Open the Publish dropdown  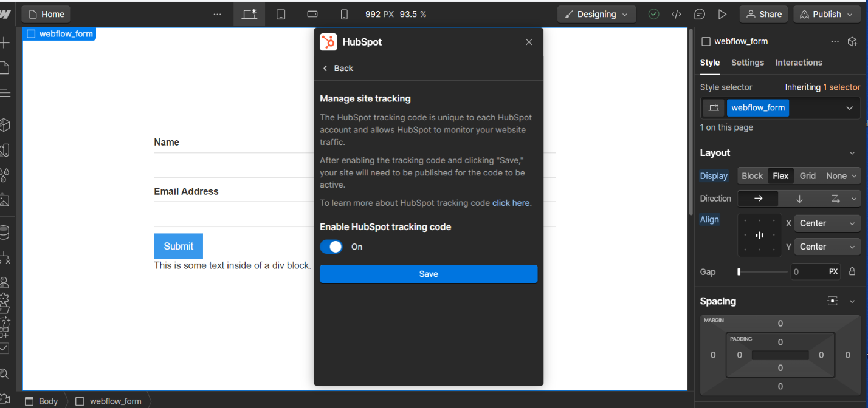pyautogui.click(x=827, y=14)
